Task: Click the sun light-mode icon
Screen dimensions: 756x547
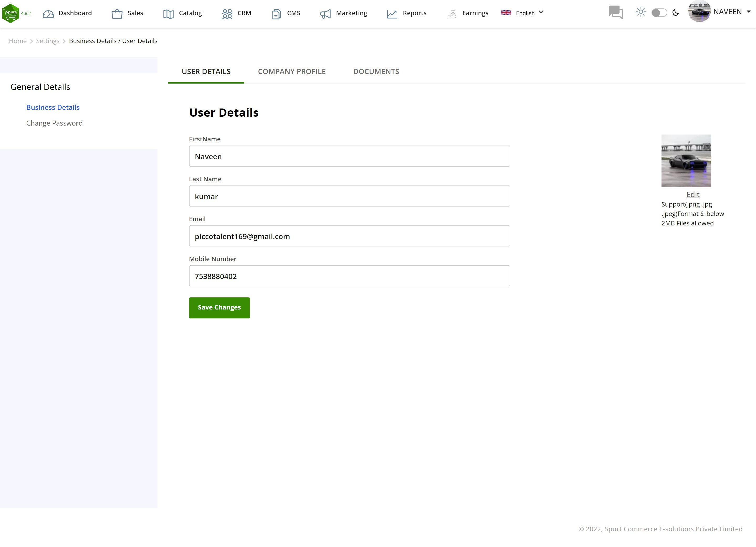Action: tap(641, 12)
